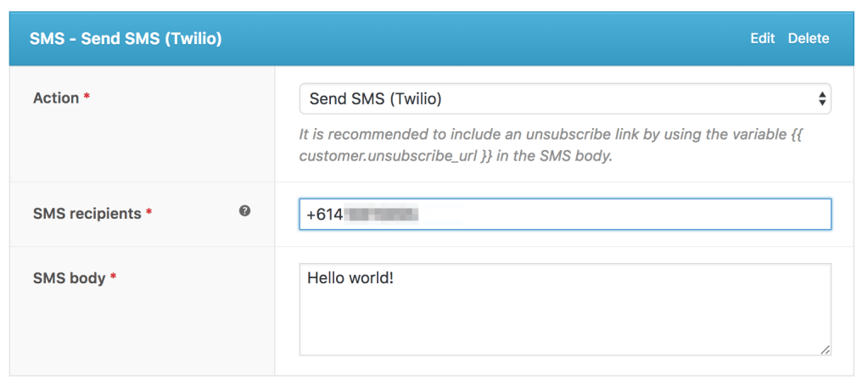This screenshot has height=391, width=868.
Task: Click Delete in the blue header
Action: [x=808, y=38]
